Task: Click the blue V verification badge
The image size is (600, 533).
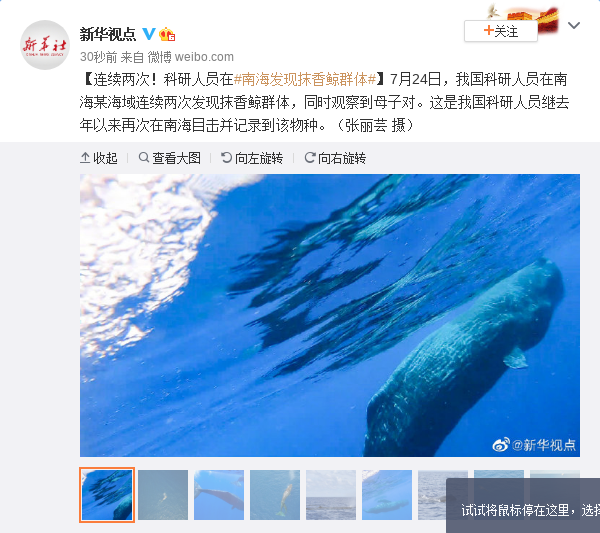Action: pyautogui.click(x=149, y=34)
